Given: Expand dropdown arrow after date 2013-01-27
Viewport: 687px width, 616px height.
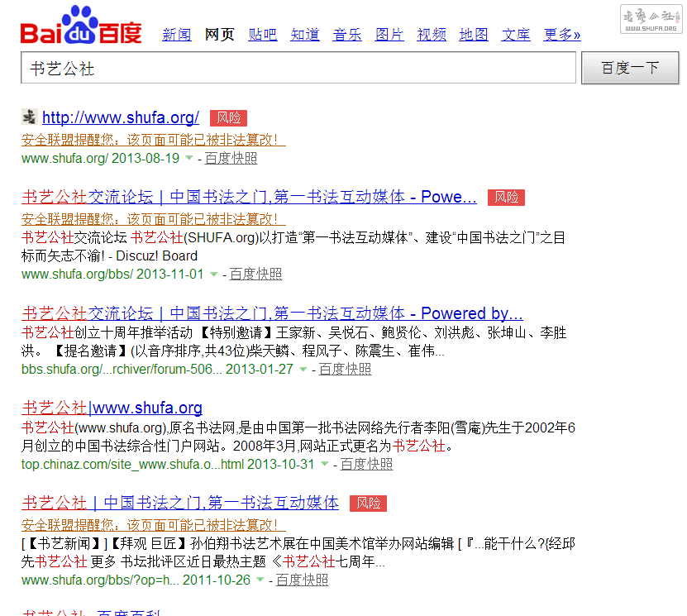Looking at the screenshot, I should click(303, 370).
